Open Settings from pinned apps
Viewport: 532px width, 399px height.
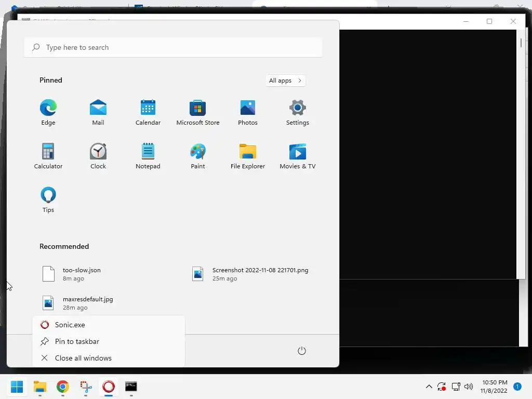tap(298, 112)
